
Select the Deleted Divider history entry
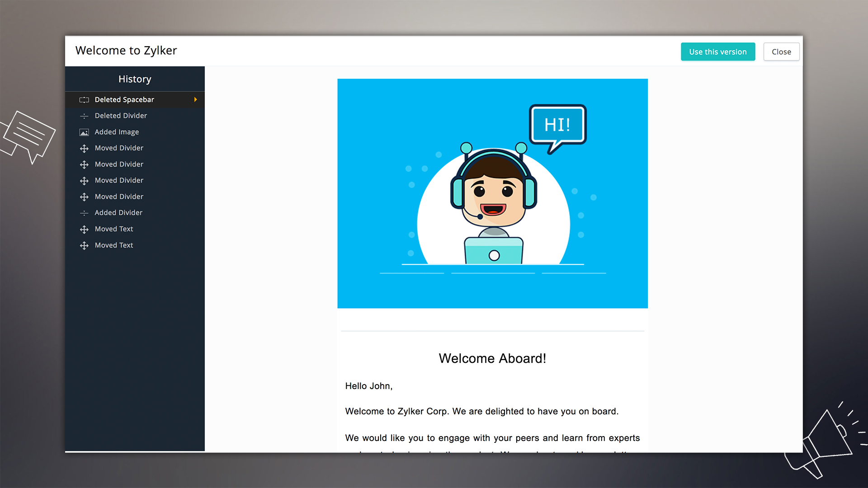[x=135, y=116]
